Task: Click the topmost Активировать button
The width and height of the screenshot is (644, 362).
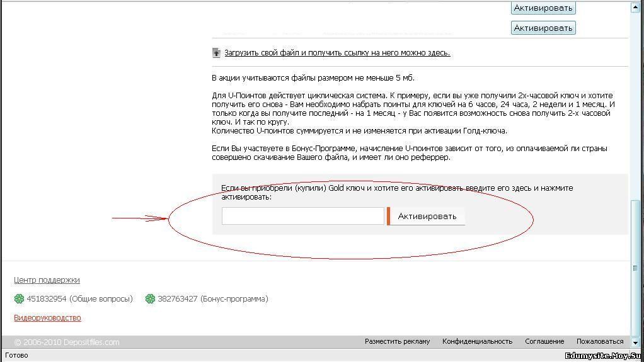Action: coord(543,8)
